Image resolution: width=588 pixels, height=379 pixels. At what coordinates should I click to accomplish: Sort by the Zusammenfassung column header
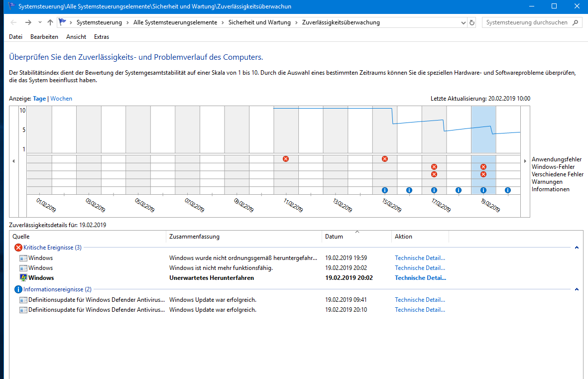click(x=244, y=237)
